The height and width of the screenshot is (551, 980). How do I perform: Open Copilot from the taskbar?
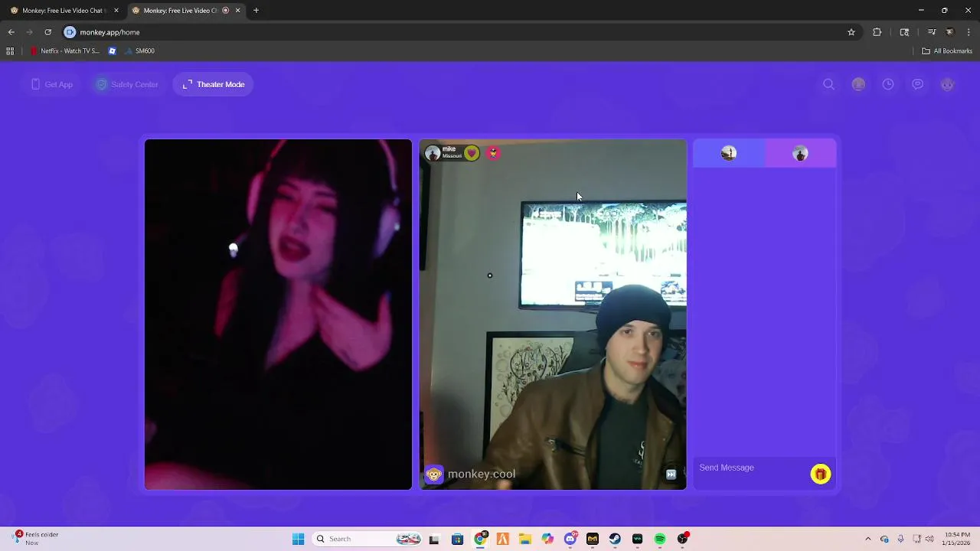(x=547, y=539)
